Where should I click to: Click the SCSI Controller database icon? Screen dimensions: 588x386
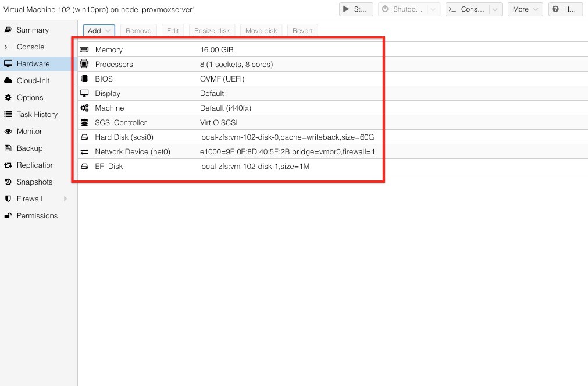coord(84,123)
